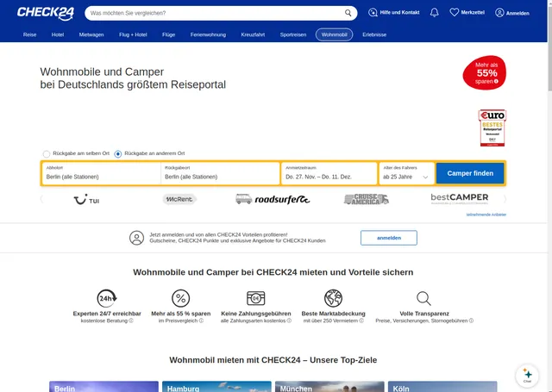Open Hilfe und Kontakt
The image size is (552, 392).
393,13
